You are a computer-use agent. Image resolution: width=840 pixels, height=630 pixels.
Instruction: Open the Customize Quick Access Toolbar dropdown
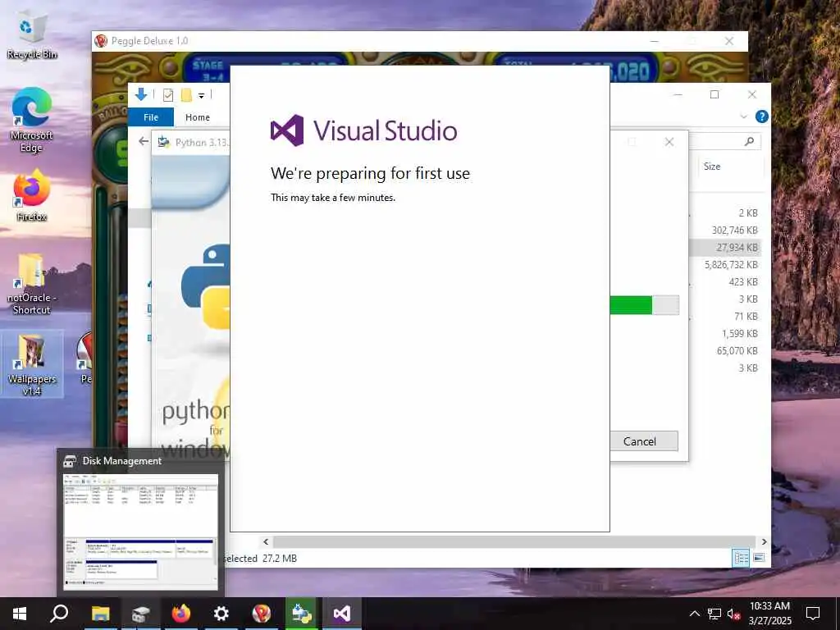coord(202,96)
